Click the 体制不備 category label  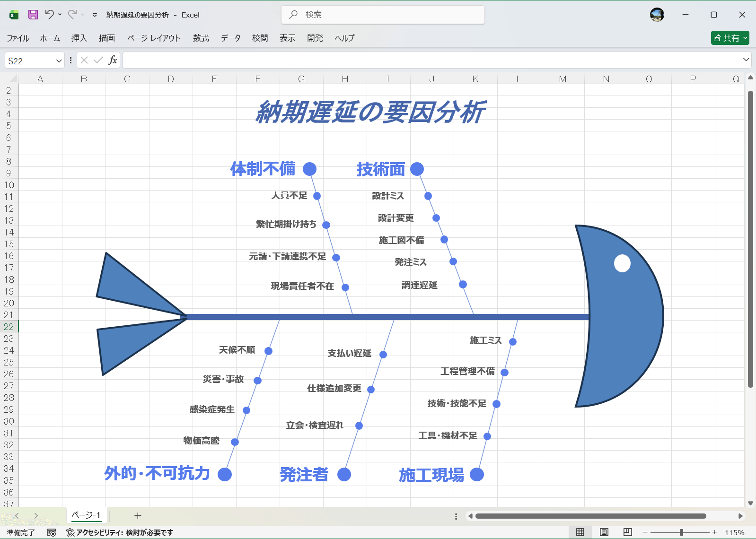[263, 169]
